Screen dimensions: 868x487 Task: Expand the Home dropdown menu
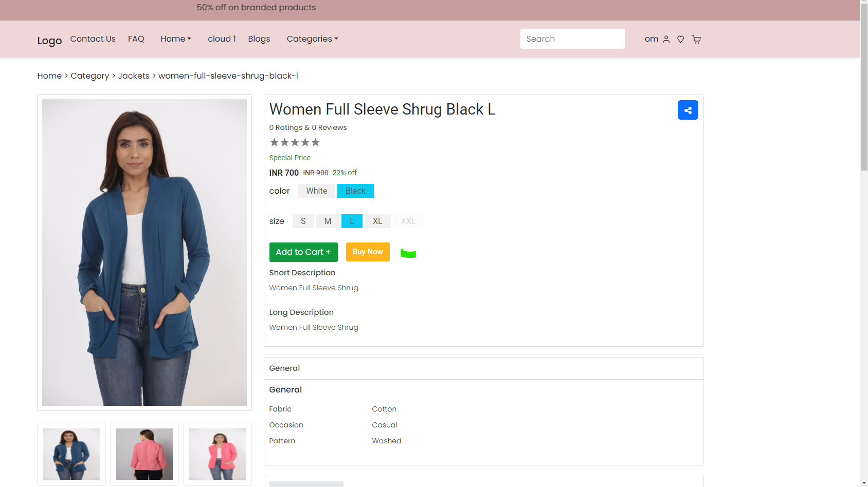tap(176, 39)
